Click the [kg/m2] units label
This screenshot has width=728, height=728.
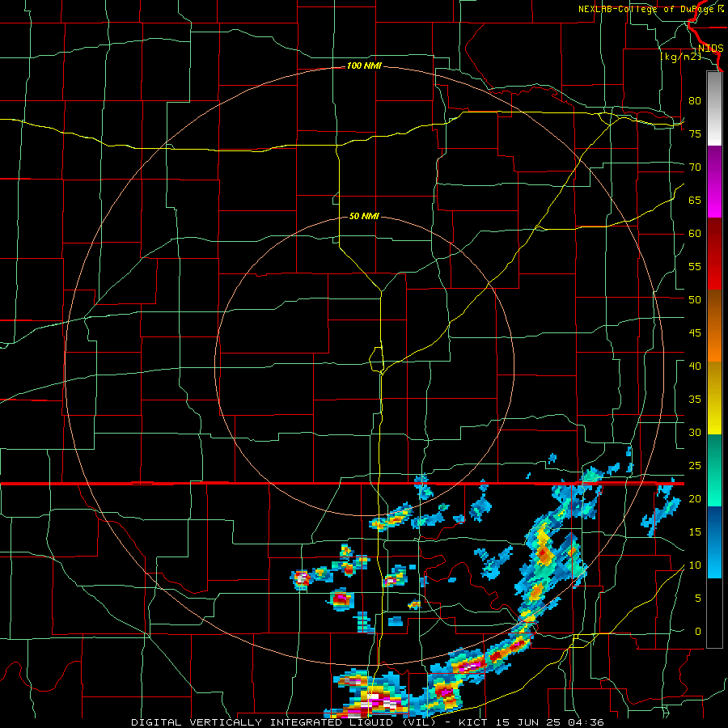click(680, 57)
